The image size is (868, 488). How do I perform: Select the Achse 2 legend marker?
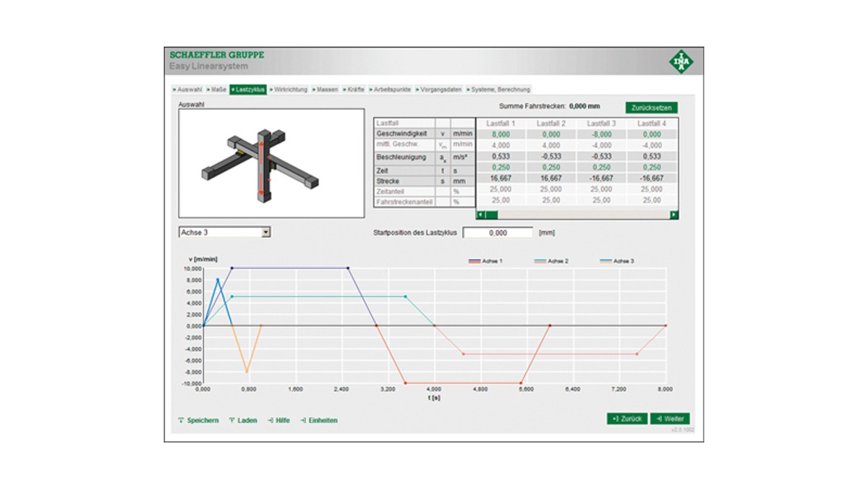[x=540, y=261]
